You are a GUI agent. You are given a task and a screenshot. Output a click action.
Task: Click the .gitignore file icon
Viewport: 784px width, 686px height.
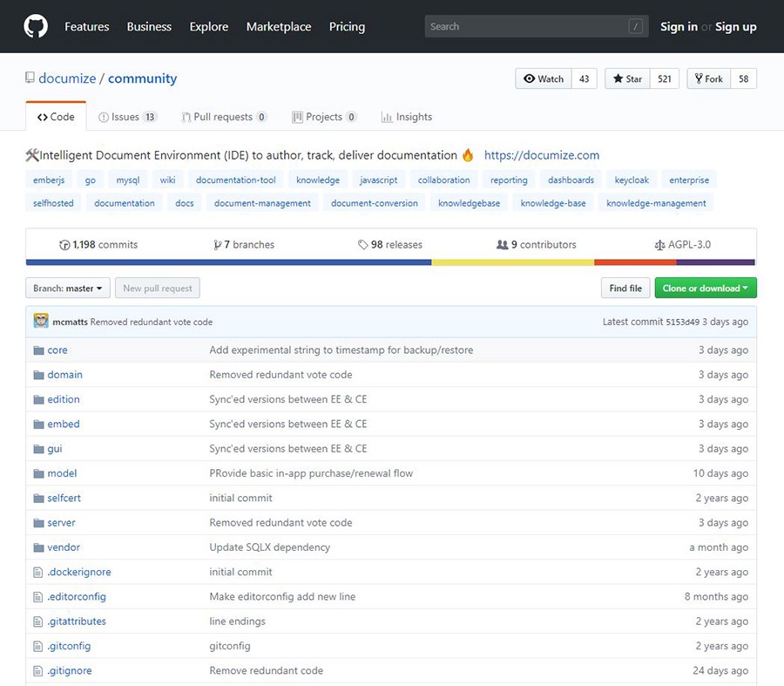point(38,671)
